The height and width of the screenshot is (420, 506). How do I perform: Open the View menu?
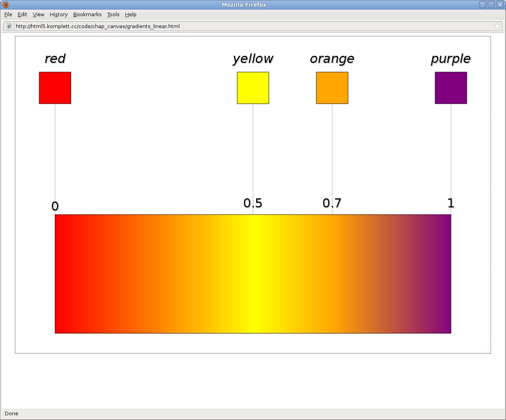[x=38, y=14]
